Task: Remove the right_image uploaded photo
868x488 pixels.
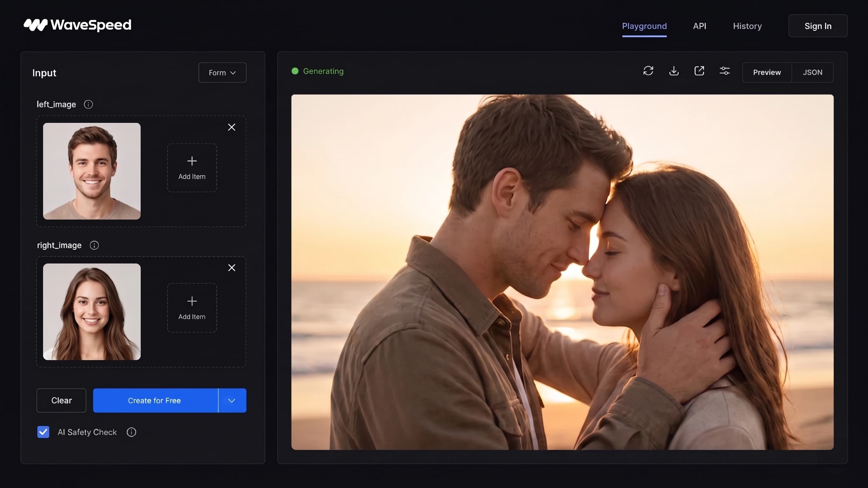Action: click(x=231, y=268)
